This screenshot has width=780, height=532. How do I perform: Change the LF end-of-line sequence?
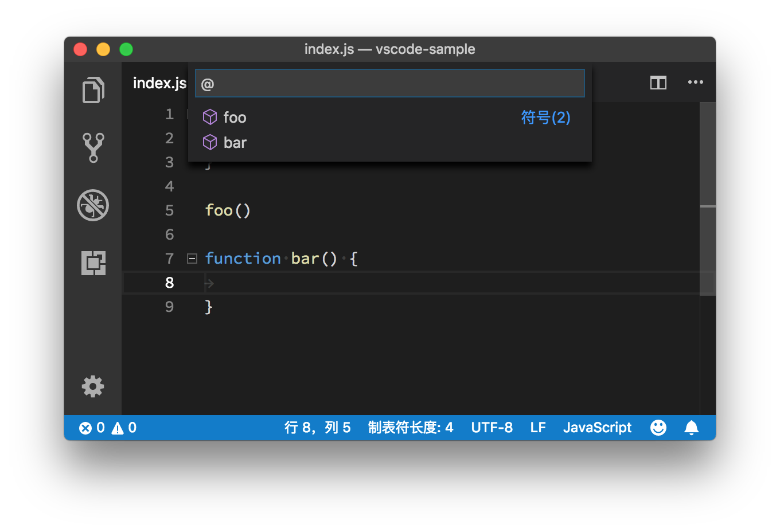[537, 428]
